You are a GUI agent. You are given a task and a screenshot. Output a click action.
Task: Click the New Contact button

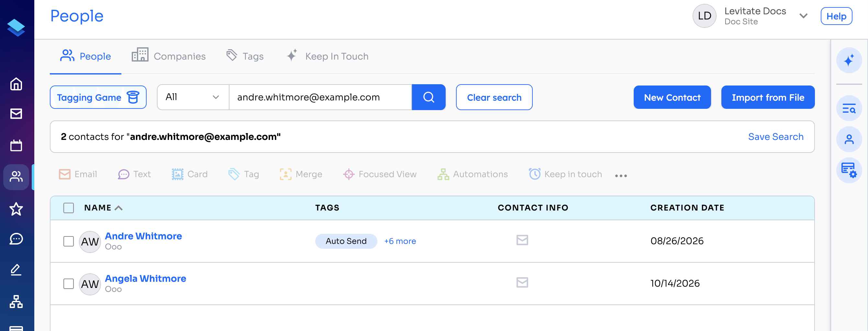(x=672, y=97)
